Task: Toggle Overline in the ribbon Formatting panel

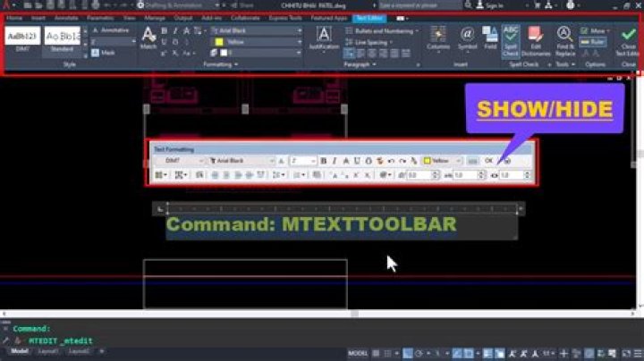Action: [175, 42]
